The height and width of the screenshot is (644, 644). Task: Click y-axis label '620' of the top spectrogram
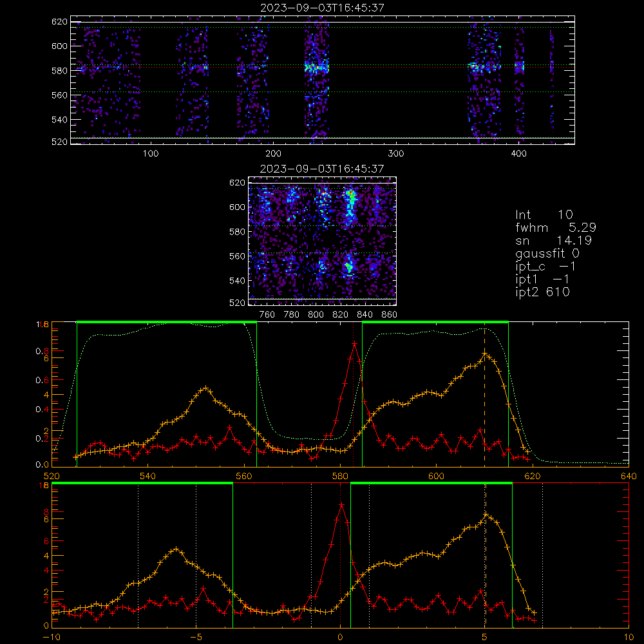click(x=59, y=22)
